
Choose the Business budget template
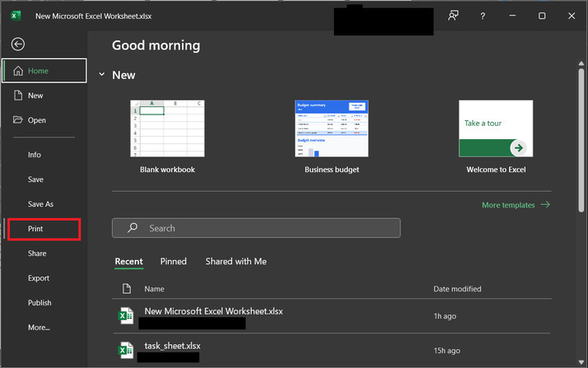click(331, 129)
